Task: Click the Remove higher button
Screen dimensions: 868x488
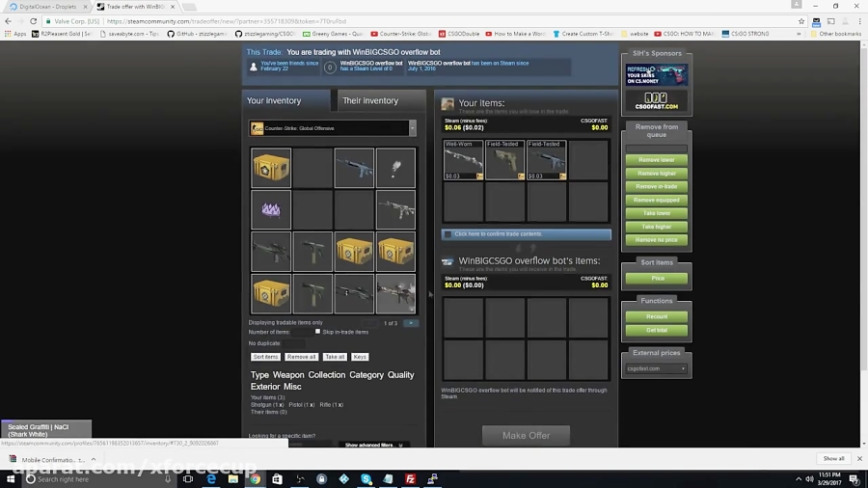Action: pos(657,174)
